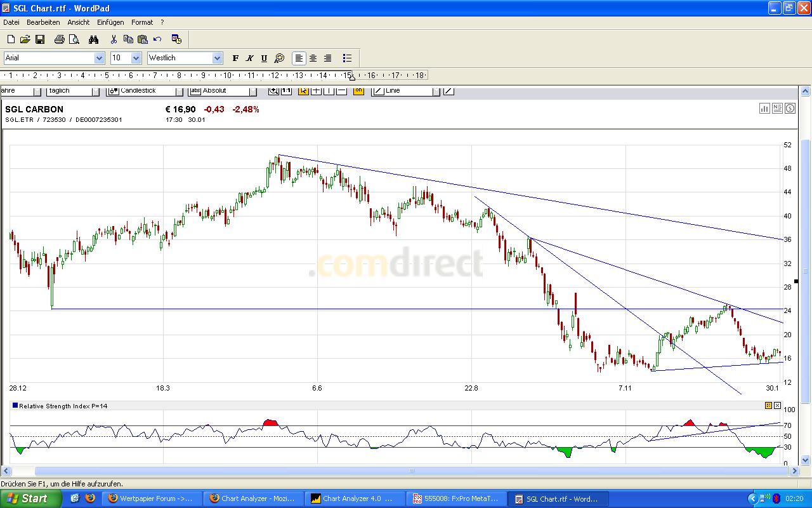Open the chart time-range dropdown ending in 'ahre'
Image resolution: width=812 pixels, height=508 pixels.
(x=37, y=91)
